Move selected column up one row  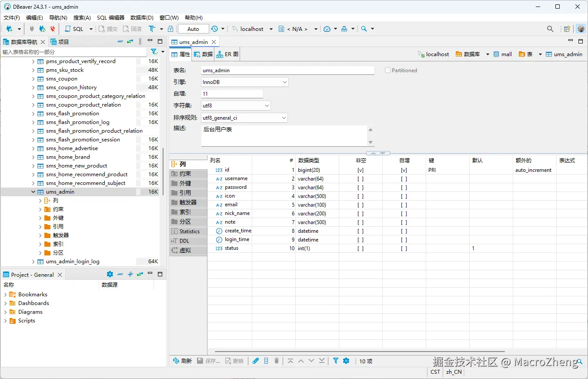click(301, 361)
